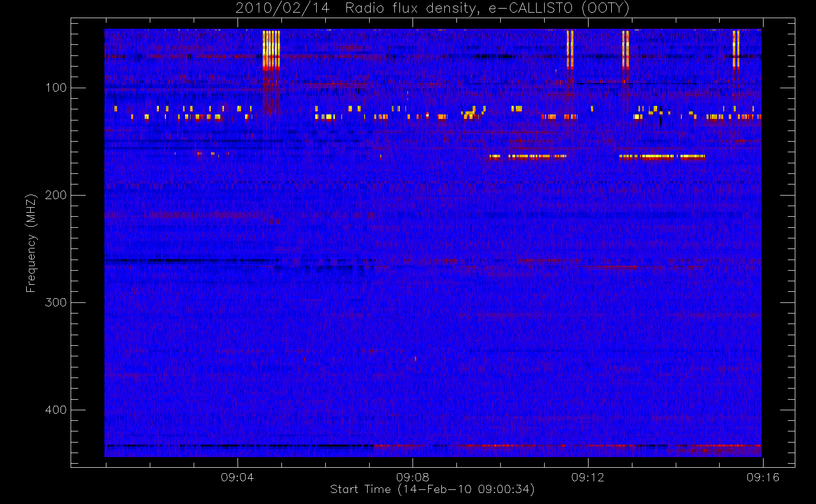Viewport: 816px width, 504px height.
Task: Click the 09:04 time tick label
Action: (237, 477)
